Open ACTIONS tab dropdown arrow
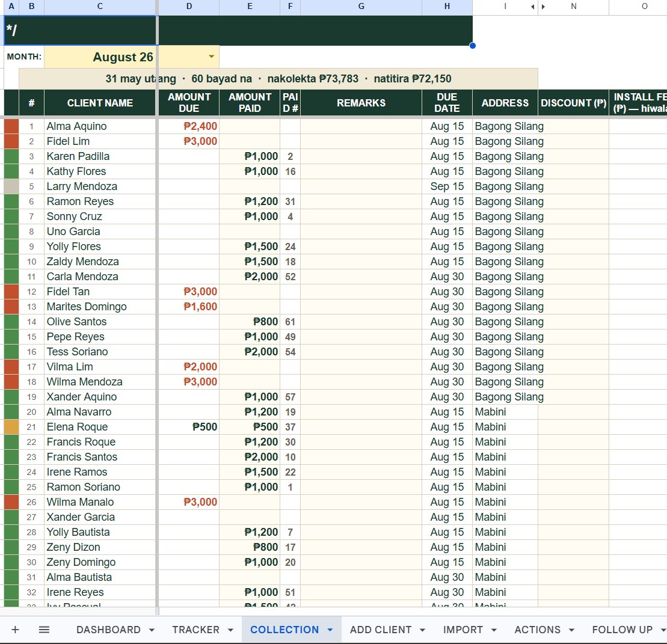 [572, 630]
